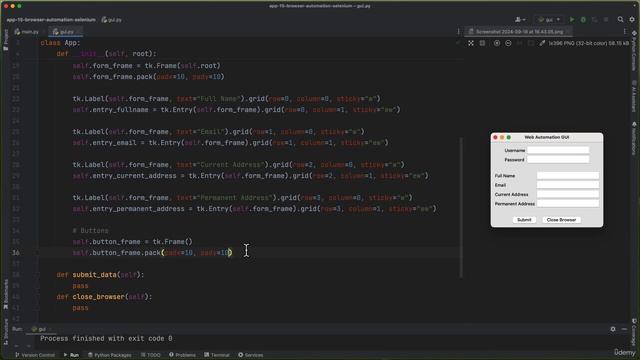The height and width of the screenshot is (360, 640).
Task: Click the close_browser method name
Action: pos(98,297)
